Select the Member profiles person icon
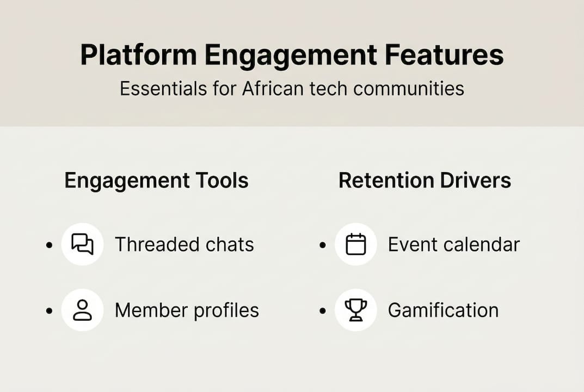The height and width of the screenshot is (392, 584). 82,310
